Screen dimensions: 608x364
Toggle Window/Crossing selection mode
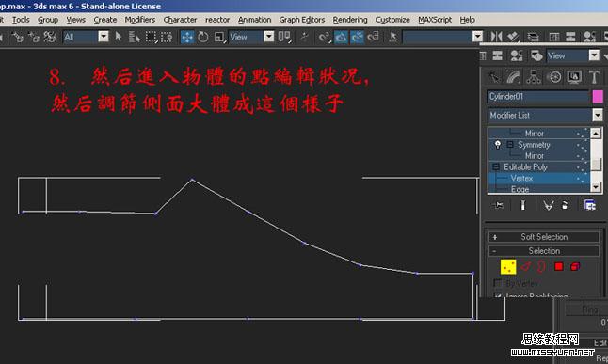[167, 38]
